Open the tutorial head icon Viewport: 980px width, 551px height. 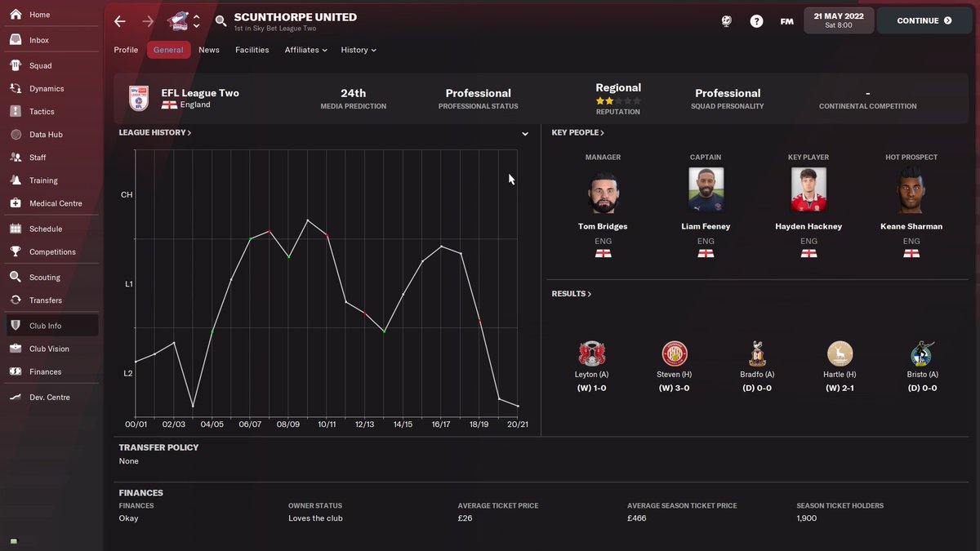pos(727,21)
